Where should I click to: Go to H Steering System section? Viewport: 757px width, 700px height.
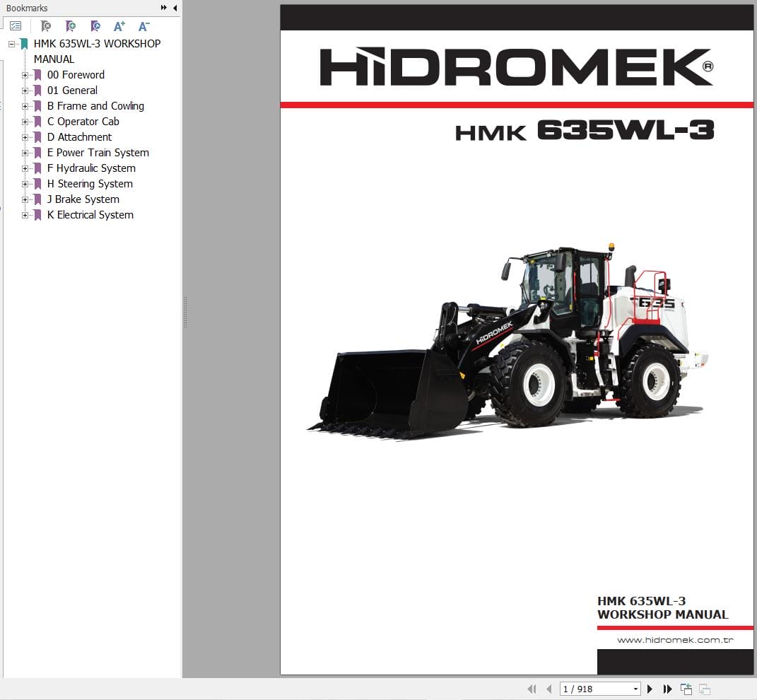coord(90,184)
